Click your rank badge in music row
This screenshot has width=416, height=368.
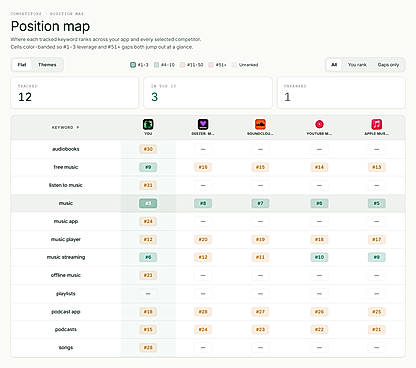pos(148,203)
